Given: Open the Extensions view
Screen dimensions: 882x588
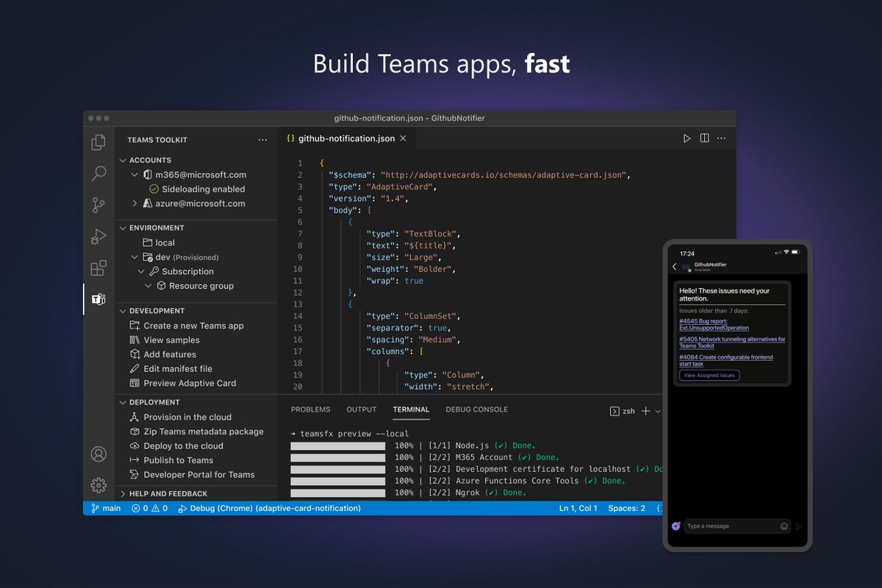Looking at the screenshot, I should (x=98, y=268).
